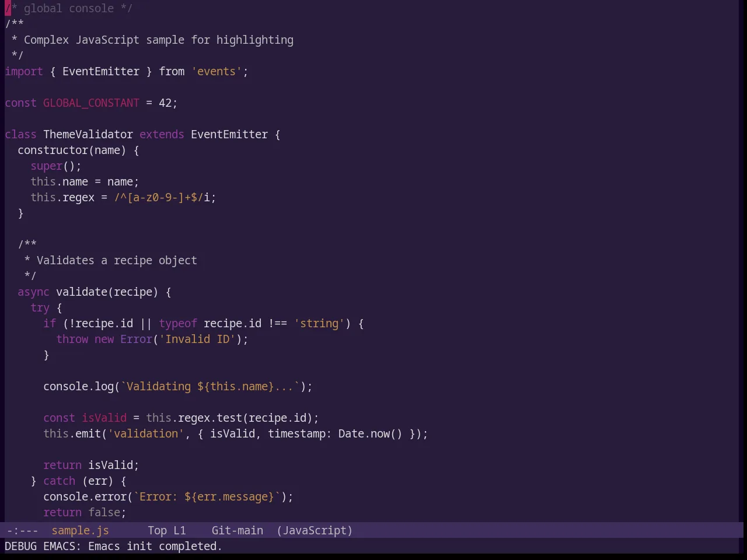This screenshot has height=560, width=747.
Task: Click 'return false;' statement
Action: tap(85, 513)
